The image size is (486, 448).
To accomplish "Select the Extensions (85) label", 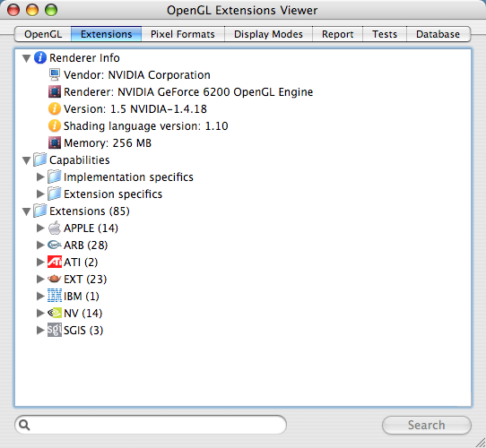I will (90, 211).
